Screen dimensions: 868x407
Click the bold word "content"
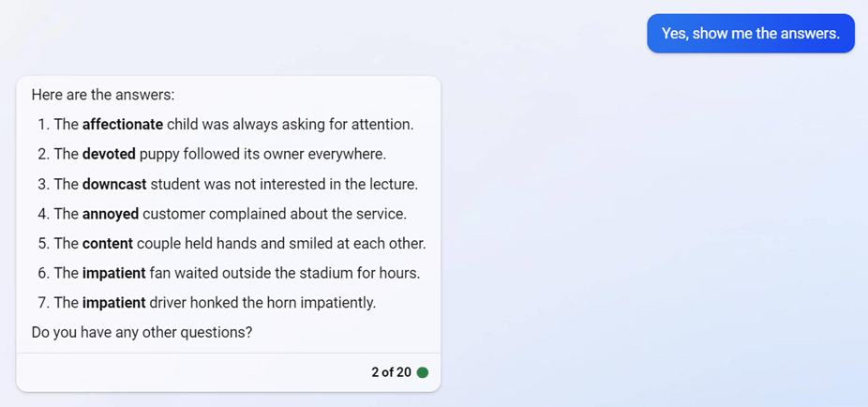point(108,244)
